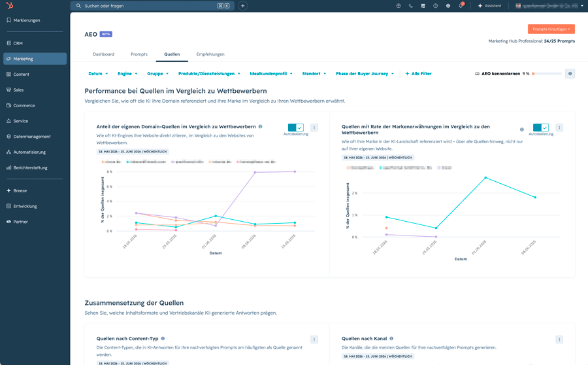Open the Gruppe filter dropdown
Viewport: 588px width, 365px height.
158,74
